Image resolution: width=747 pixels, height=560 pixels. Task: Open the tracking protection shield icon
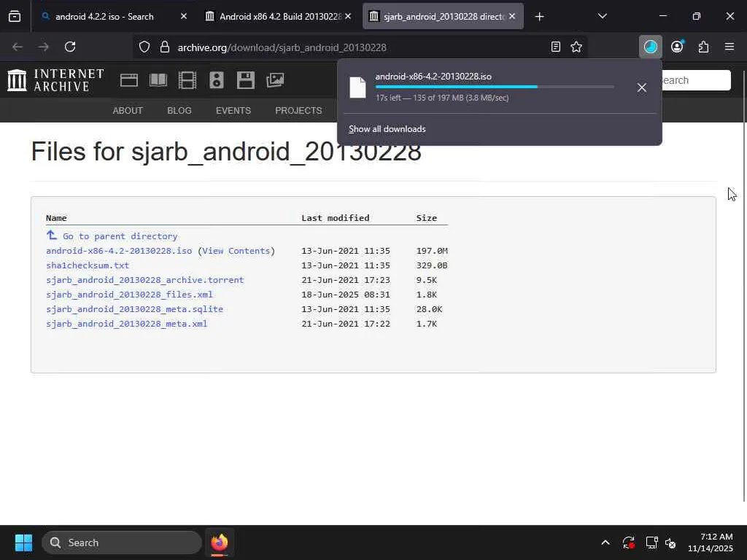pyautogui.click(x=144, y=47)
